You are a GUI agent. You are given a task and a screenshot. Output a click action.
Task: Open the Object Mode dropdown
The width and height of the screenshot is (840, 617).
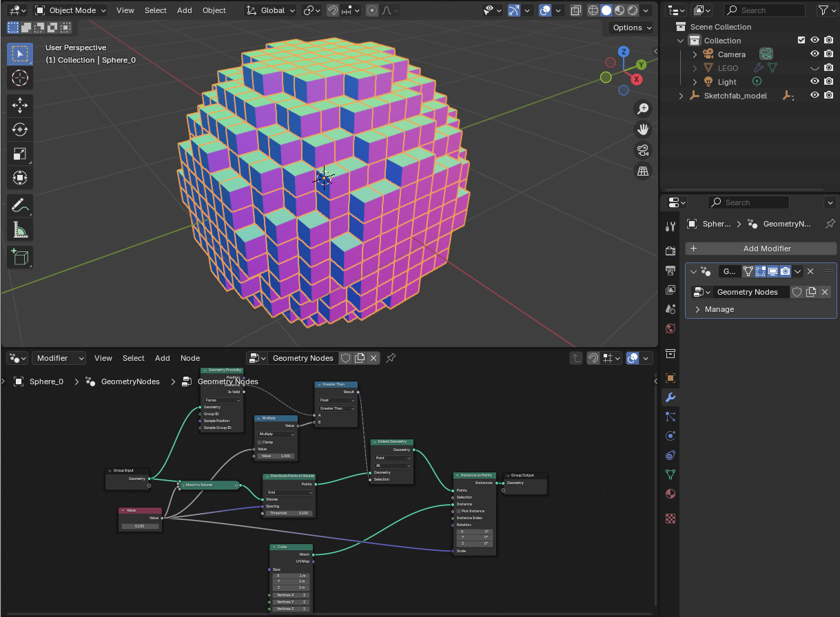[x=71, y=10]
